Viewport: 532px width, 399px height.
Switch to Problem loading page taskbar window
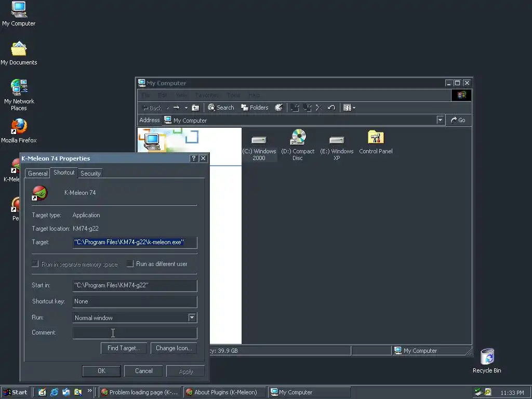point(140,392)
